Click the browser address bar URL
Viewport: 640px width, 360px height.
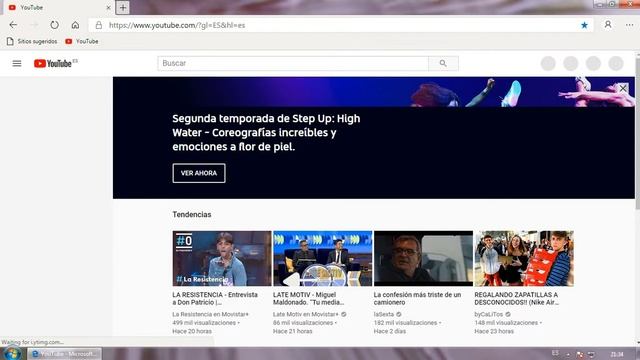coord(177,25)
